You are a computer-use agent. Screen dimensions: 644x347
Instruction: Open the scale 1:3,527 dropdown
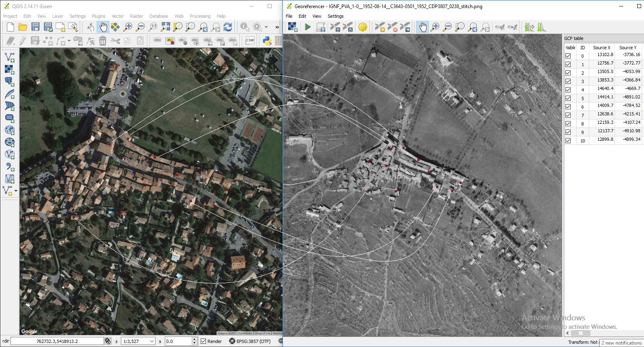pos(152,341)
